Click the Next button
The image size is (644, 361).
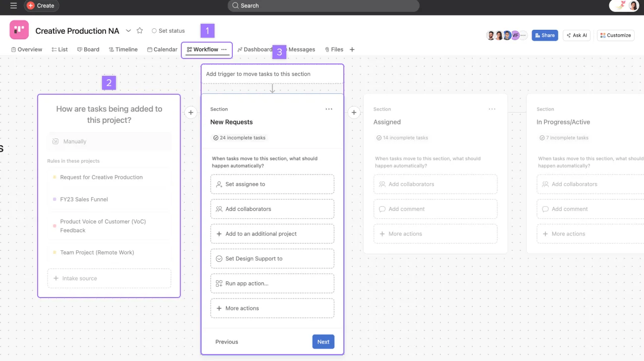click(323, 342)
